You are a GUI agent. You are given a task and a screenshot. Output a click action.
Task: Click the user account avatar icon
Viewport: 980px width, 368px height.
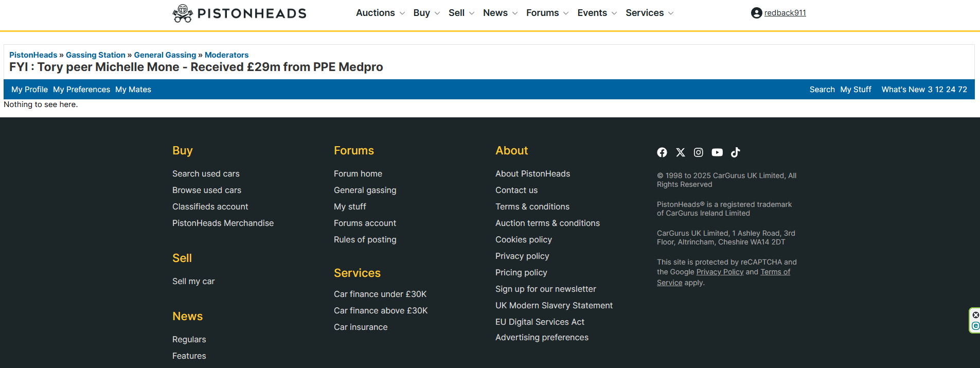756,13
